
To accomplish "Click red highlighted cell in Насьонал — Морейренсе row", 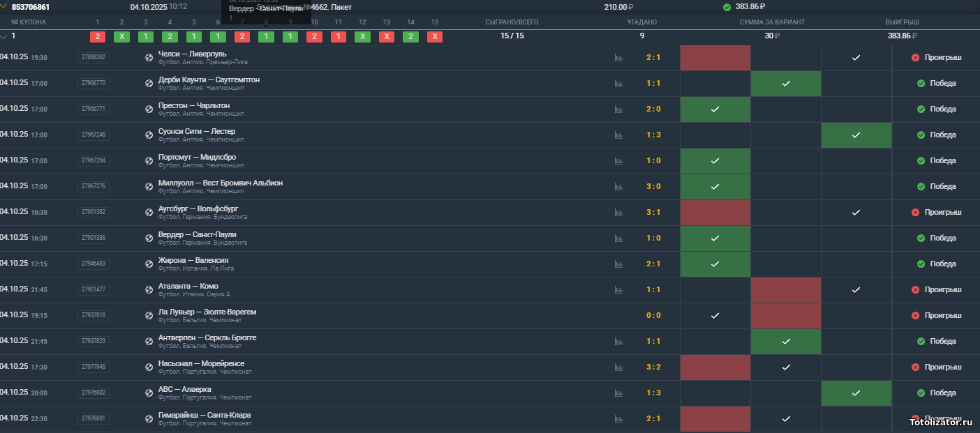I will point(715,367).
